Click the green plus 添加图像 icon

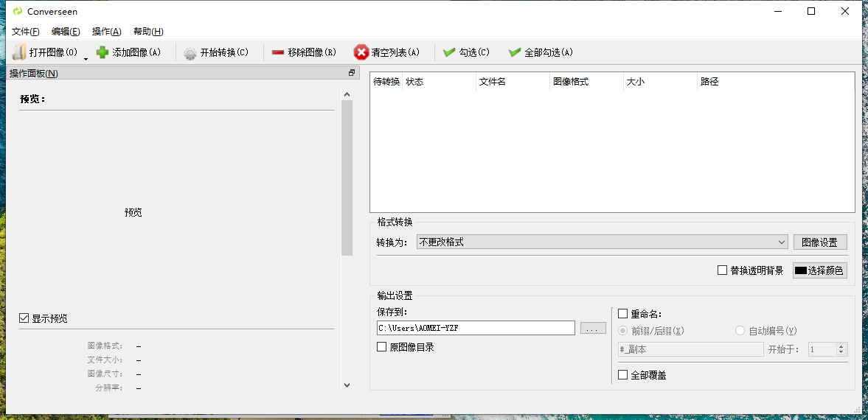click(103, 52)
